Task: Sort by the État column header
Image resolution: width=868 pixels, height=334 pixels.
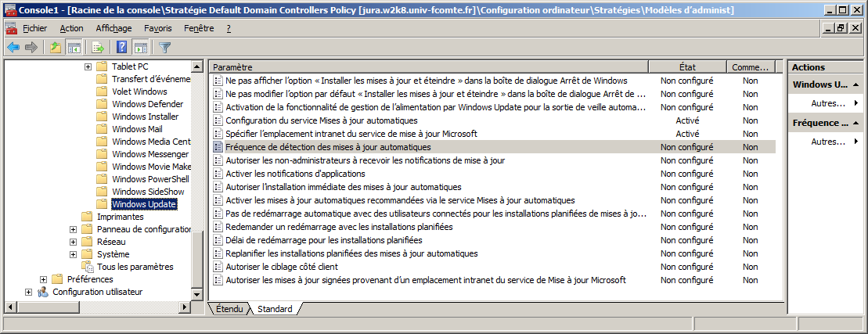Action: point(687,67)
